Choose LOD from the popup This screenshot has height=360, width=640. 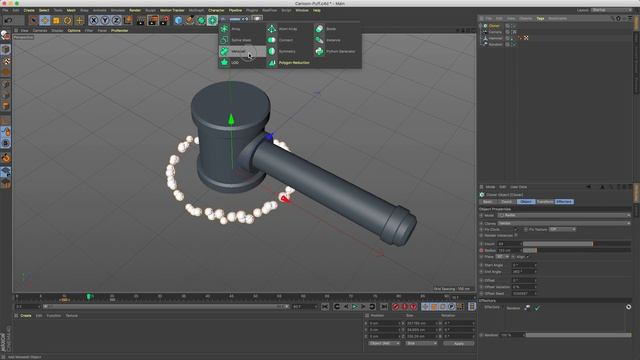(242, 62)
